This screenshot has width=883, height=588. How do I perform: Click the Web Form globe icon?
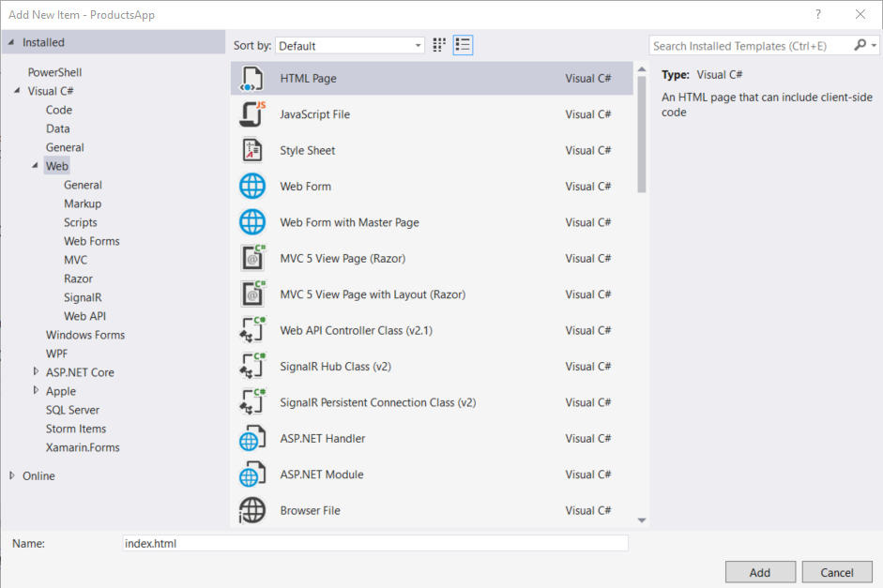(252, 186)
